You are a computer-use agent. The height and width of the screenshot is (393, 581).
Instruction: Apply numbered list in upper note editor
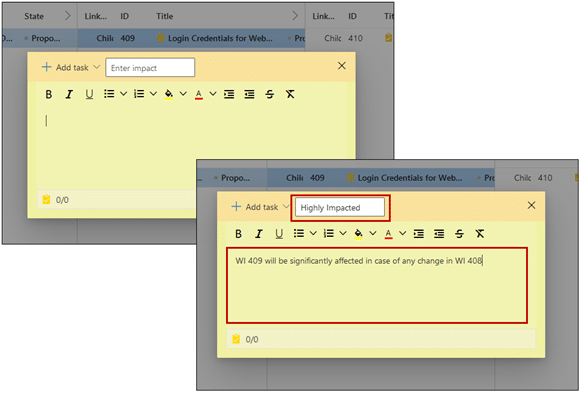coord(139,94)
